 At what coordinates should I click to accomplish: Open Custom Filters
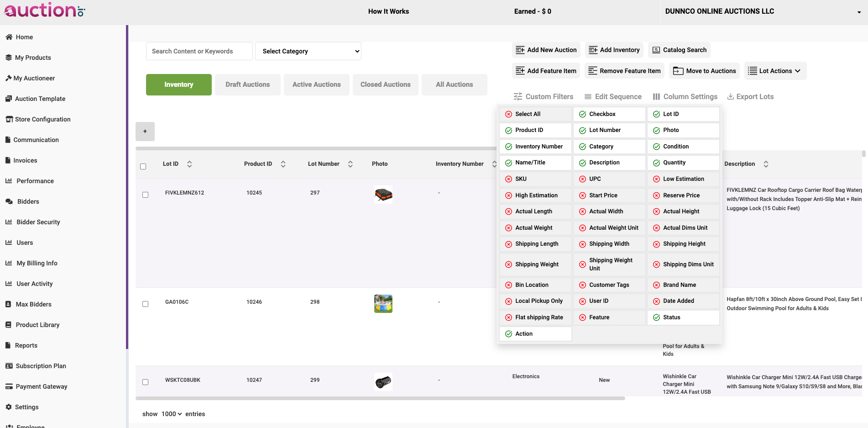tap(544, 96)
